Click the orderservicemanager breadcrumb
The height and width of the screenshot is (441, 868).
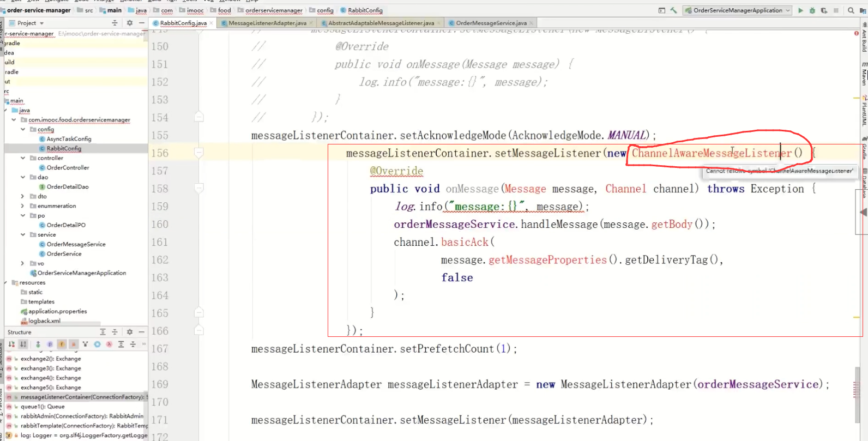[274, 10]
